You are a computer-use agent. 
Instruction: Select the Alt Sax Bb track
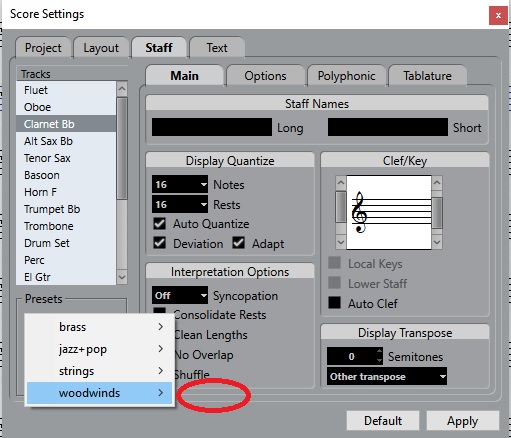[66, 141]
